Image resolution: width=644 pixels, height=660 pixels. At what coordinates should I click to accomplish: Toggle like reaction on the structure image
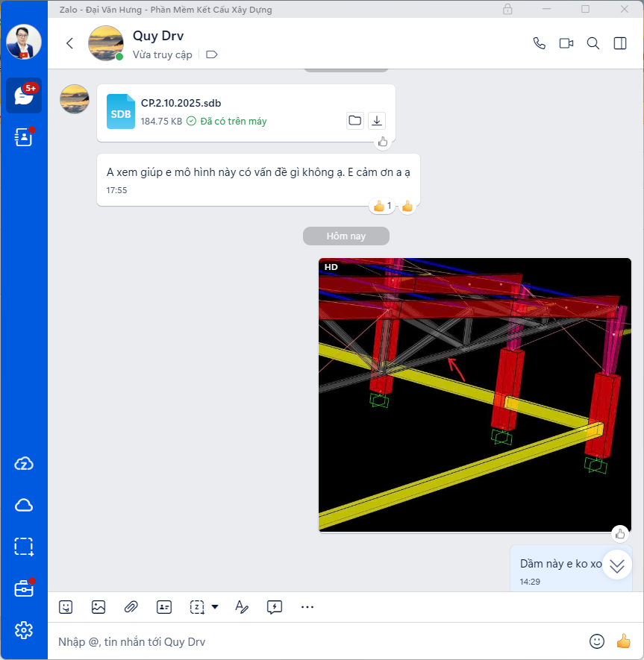pyautogui.click(x=619, y=533)
